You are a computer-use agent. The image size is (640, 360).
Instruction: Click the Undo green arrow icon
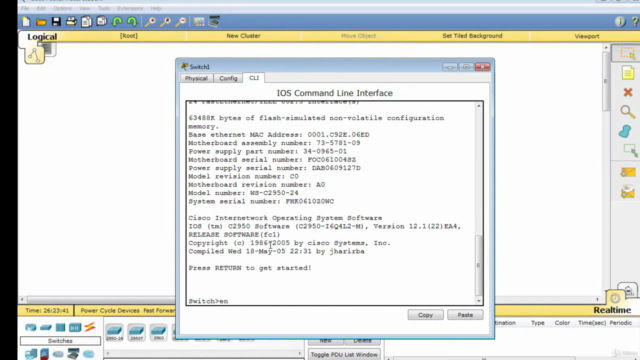(117, 22)
